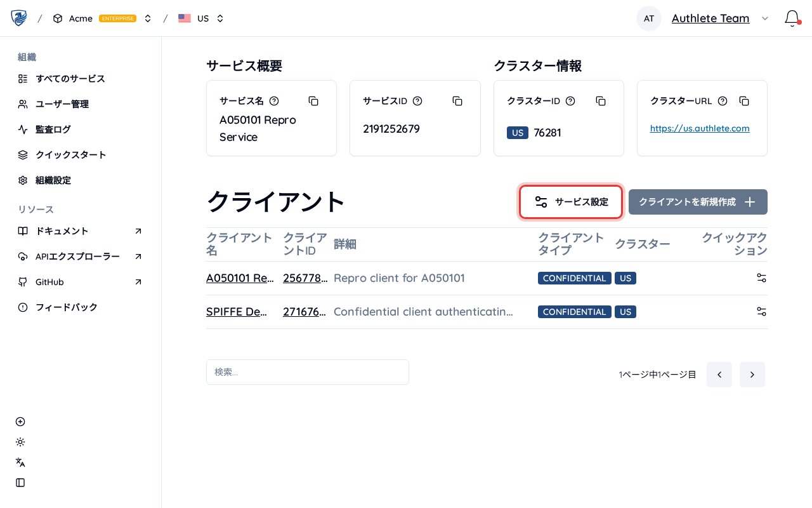The width and height of the screenshot is (812, 508).
Task: Click the US flag icon in the header
Action: (x=185, y=18)
